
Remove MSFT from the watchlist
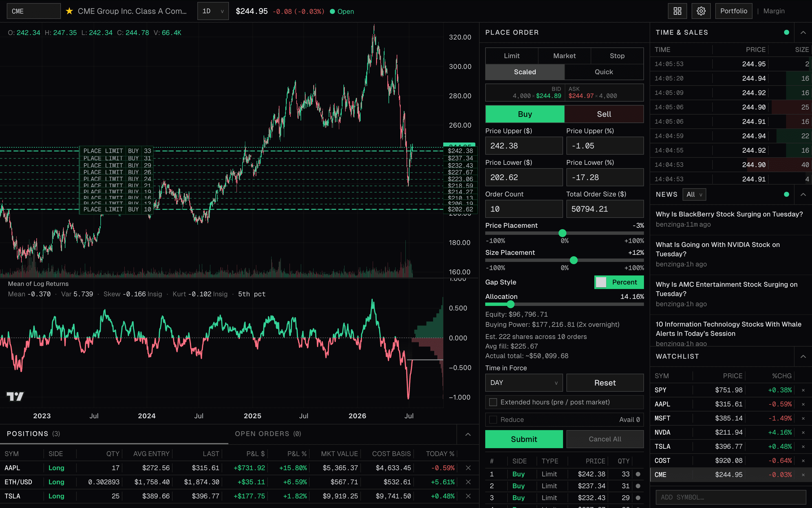(803, 418)
